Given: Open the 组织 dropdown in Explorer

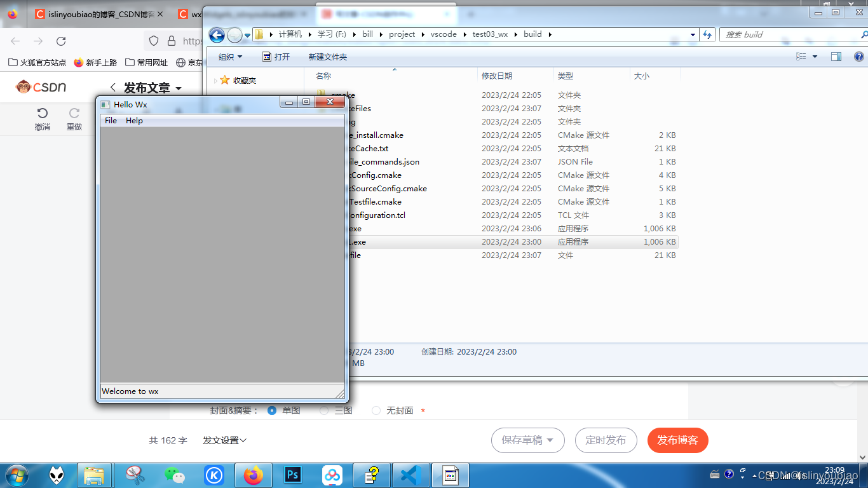Looking at the screenshot, I should (230, 57).
